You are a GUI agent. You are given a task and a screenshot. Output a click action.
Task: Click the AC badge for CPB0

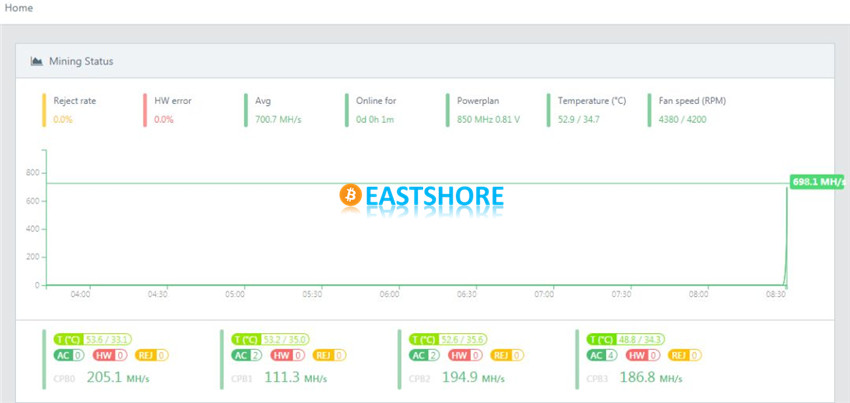point(69,356)
